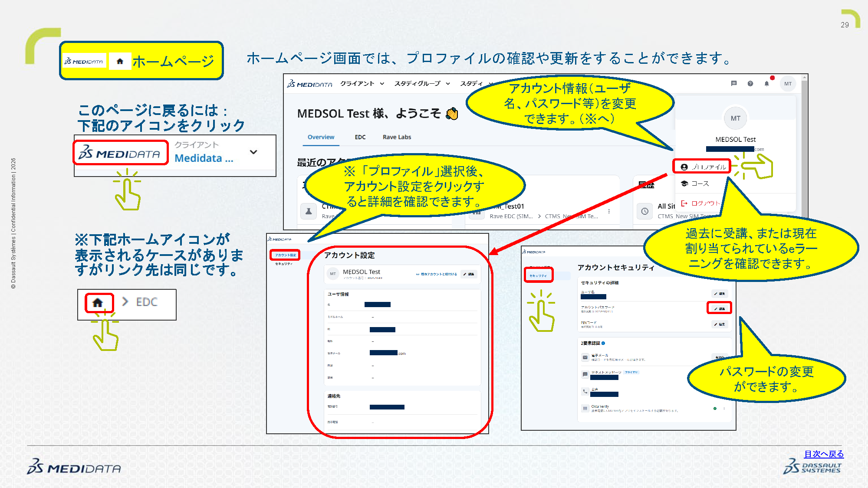Screen dimensions: 868x488
Task: Click the home icon before EDC breadcrumb
Action: (x=98, y=302)
